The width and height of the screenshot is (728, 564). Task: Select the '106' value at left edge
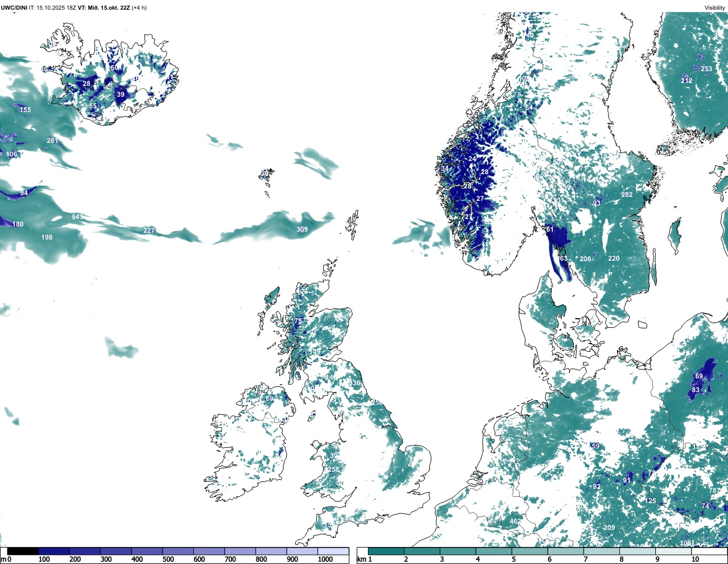12,154
